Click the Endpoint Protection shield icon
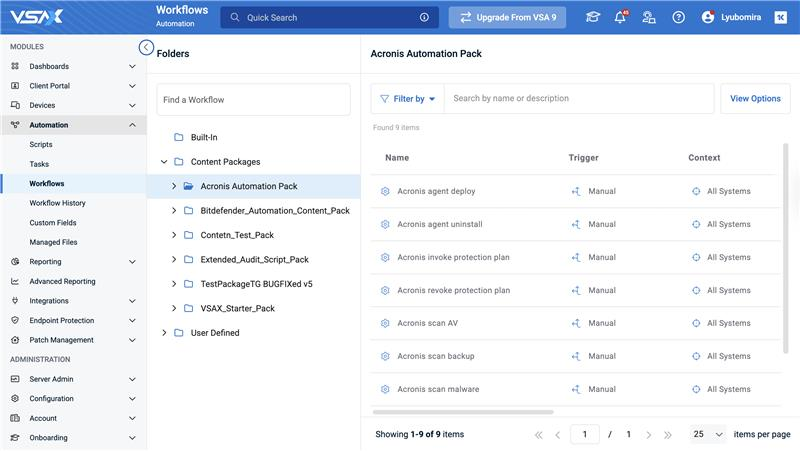This screenshot has height=451, width=800. [15, 320]
